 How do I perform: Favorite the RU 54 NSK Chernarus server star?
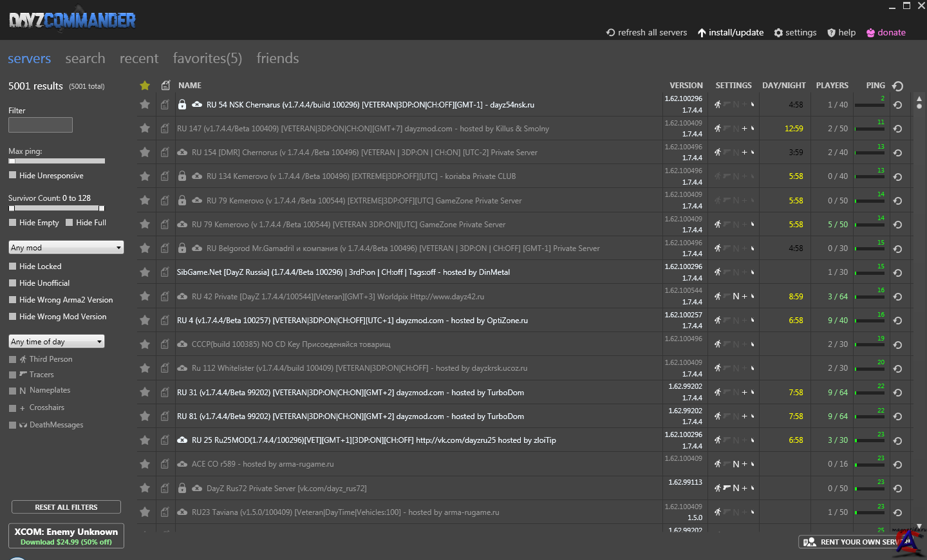coord(145,104)
